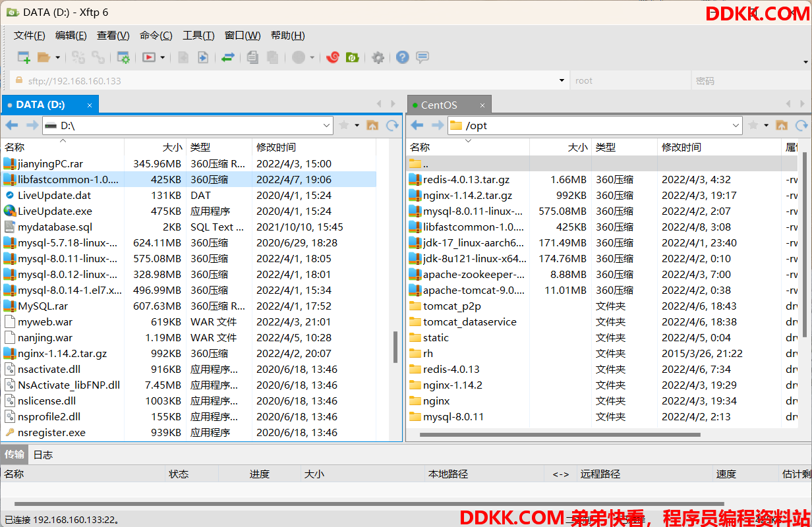The width and height of the screenshot is (812, 527).
Task: Sort the remote pane by 名称 column
Action: pyautogui.click(x=468, y=147)
